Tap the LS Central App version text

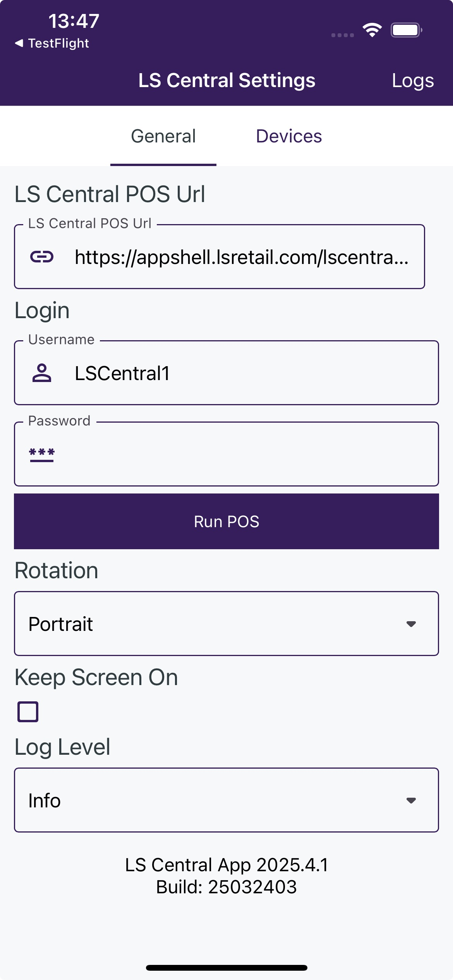(226, 865)
